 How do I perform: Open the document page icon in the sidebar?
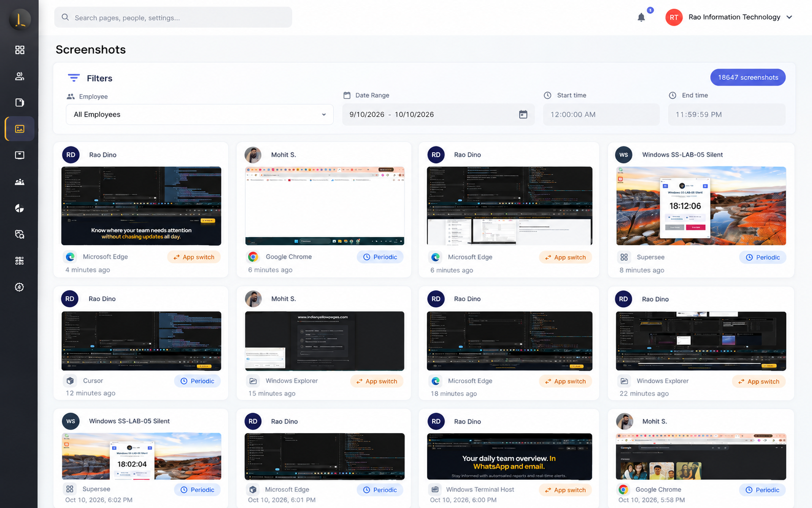tap(19, 102)
